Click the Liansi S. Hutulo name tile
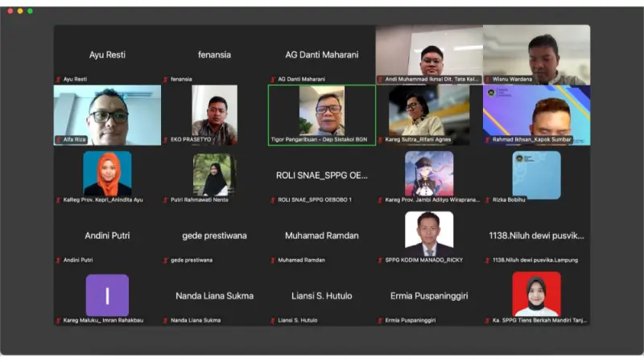644x362 pixels. pos(321,296)
